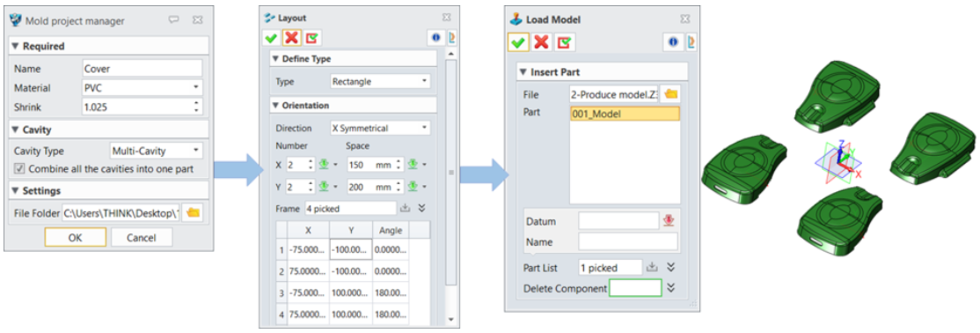Click Apply icon in Load Model toolbar
980x333 pixels.
point(565,42)
